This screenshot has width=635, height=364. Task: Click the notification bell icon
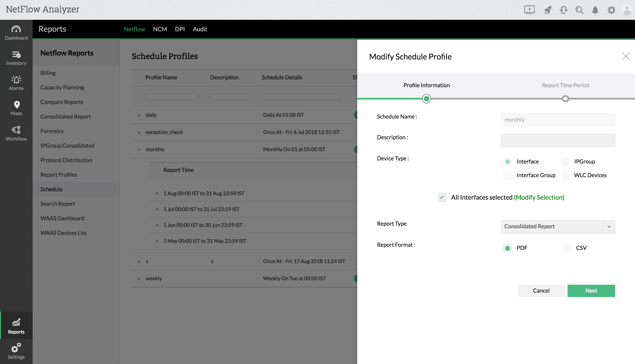pyautogui.click(x=595, y=10)
